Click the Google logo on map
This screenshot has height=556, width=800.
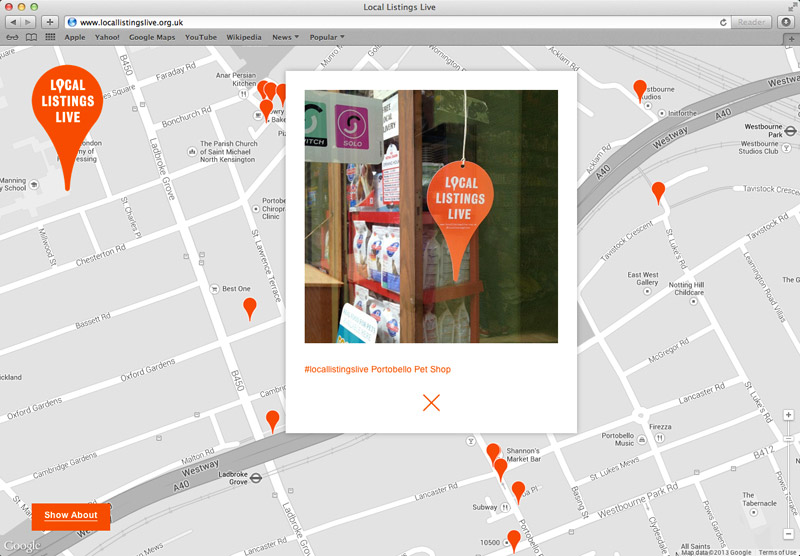[x=22, y=546]
